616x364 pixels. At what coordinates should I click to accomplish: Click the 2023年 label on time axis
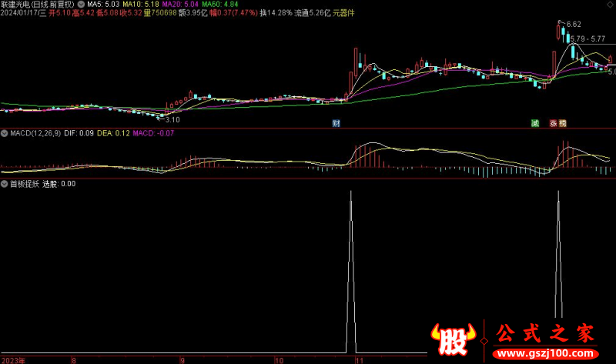pos(13,359)
